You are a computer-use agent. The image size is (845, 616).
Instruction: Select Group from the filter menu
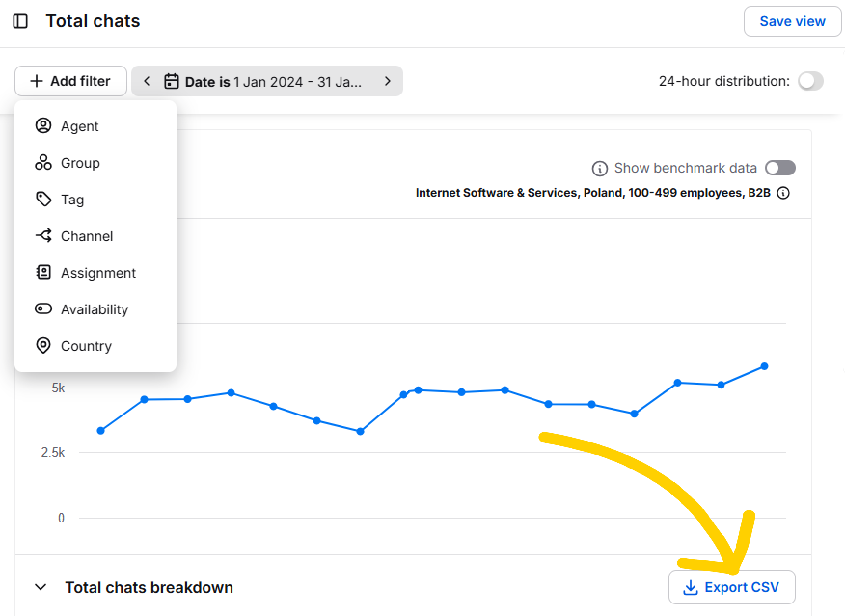click(80, 163)
